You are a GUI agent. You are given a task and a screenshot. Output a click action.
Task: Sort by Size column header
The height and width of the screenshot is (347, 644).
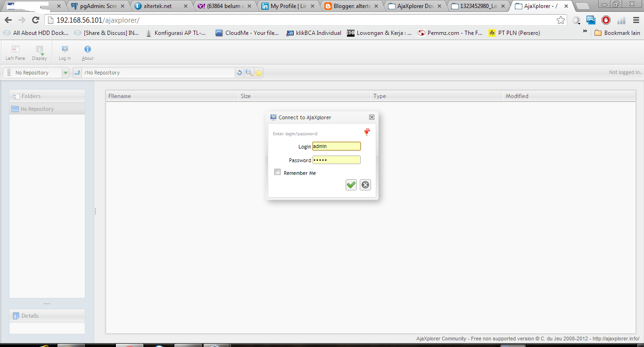click(305, 96)
